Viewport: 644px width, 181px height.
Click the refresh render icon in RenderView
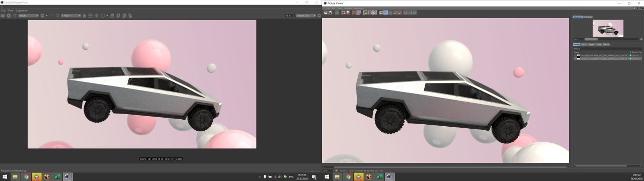[x=15, y=16]
